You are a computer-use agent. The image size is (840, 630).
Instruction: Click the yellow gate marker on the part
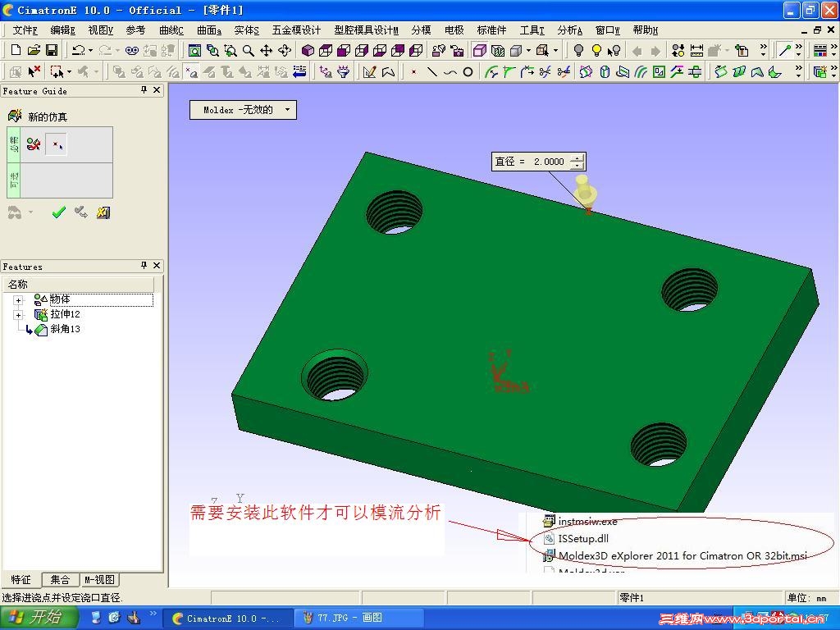(x=584, y=192)
